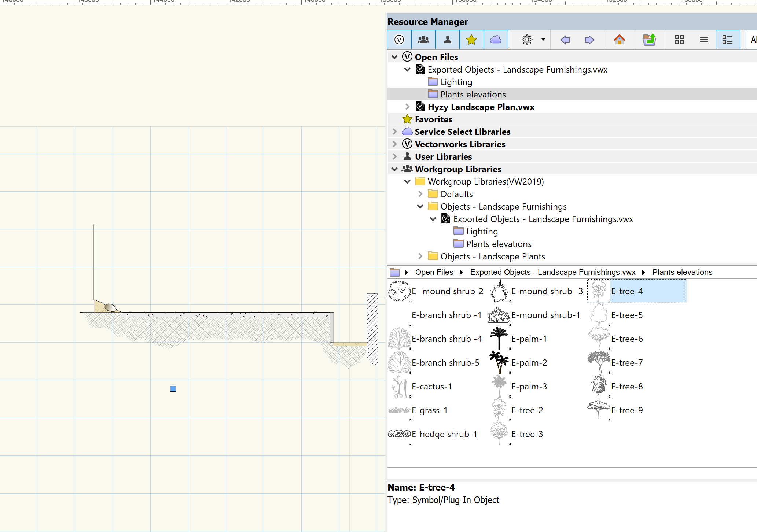Click the Favorites star toolbar icon
Image resolution: width=757 pixels, height=532 pixels.
[471, 40]
